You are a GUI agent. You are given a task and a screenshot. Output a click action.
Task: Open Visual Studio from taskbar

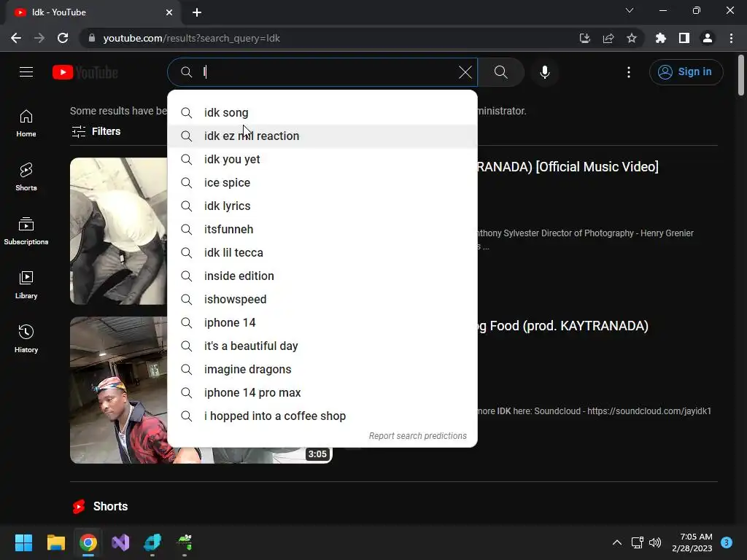pos(120,542)
